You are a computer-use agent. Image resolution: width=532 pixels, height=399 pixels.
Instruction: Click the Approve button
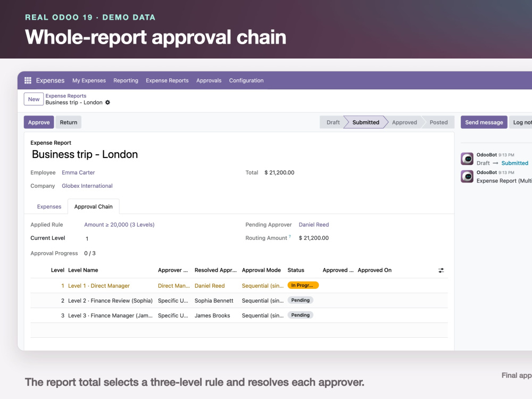click(x=39, y=122)
